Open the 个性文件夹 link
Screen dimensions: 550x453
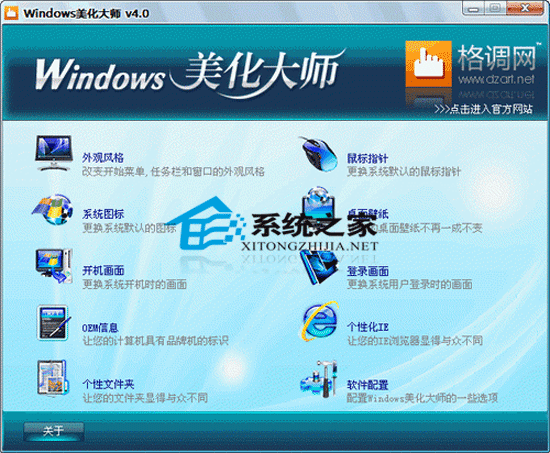(x=108, y=384)
